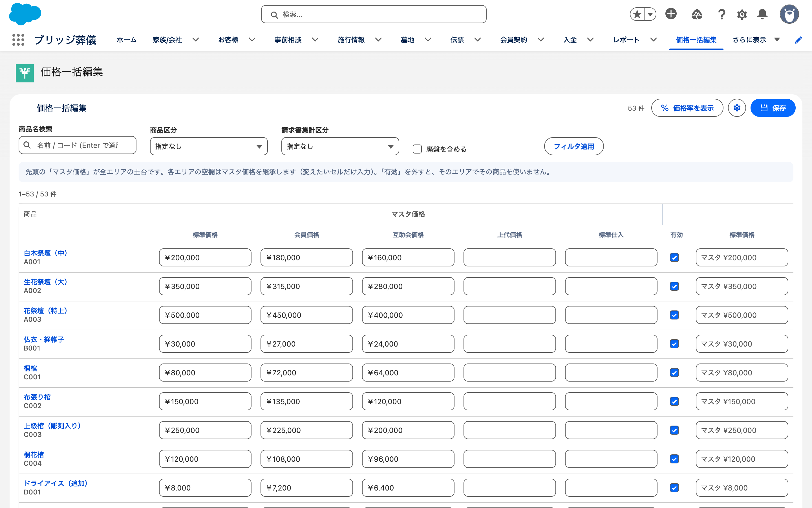Click the green 価格一括編集 page icon
The image size is (812, 508).
click(25, 73)
